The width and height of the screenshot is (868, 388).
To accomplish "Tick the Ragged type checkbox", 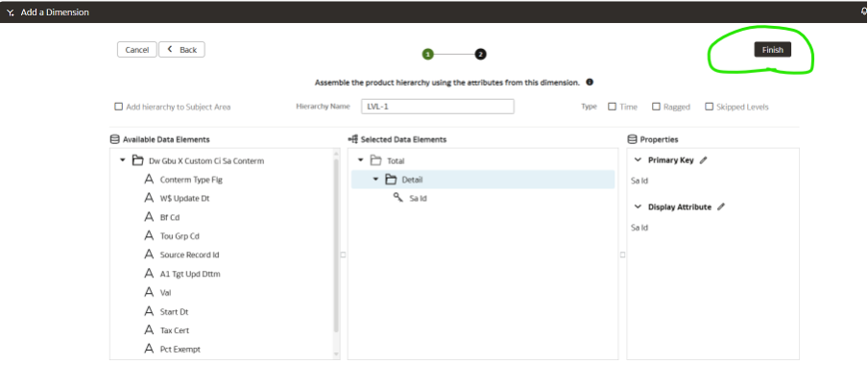I will [656, 107].
